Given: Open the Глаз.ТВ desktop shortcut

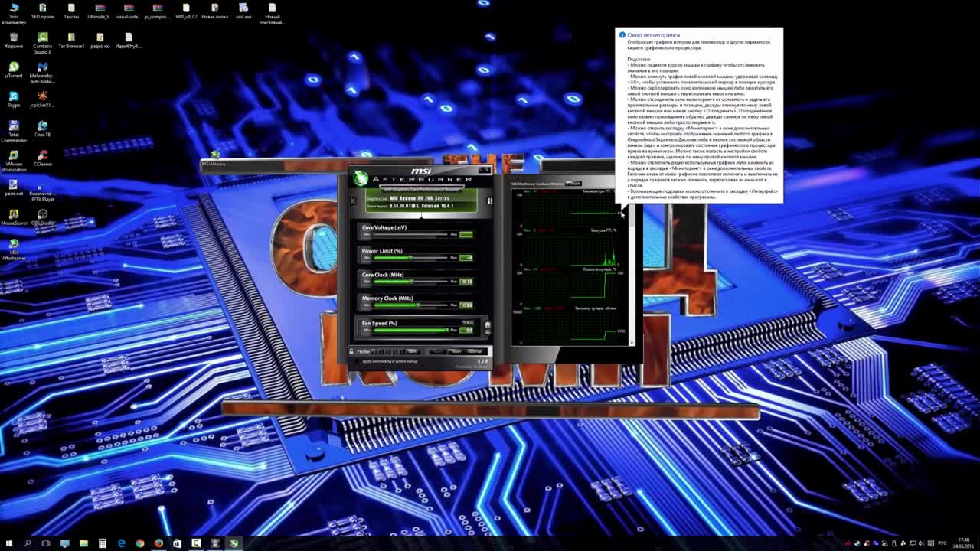Looking at the screenshot, I should [x=42, y=129].
